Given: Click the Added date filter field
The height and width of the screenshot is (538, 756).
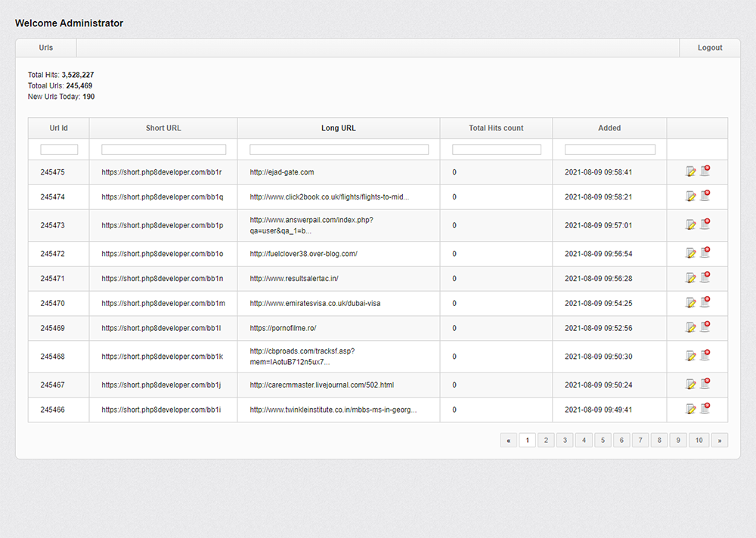Looking at the screenshot, I should tap(609, 150).
